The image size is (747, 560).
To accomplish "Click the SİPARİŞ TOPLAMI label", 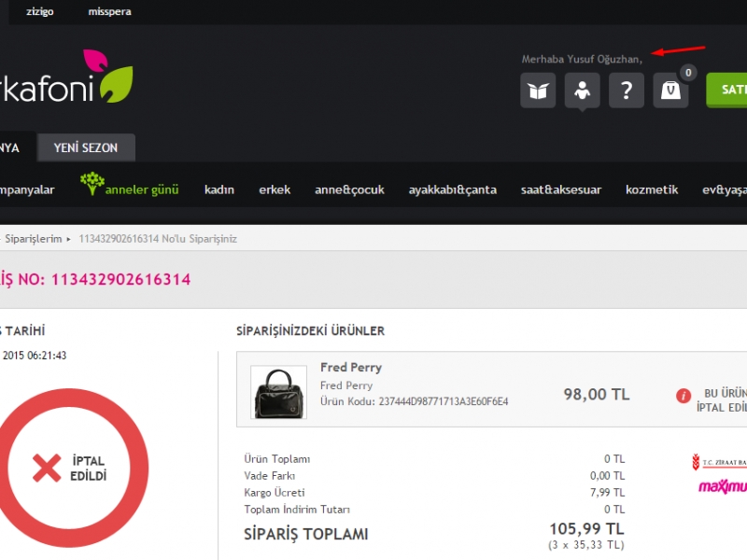I will pos(306,534).
